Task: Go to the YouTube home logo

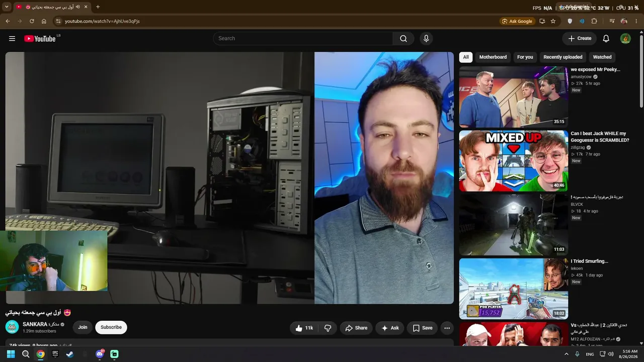Action: pyautogui.click(x=40, y=39)
